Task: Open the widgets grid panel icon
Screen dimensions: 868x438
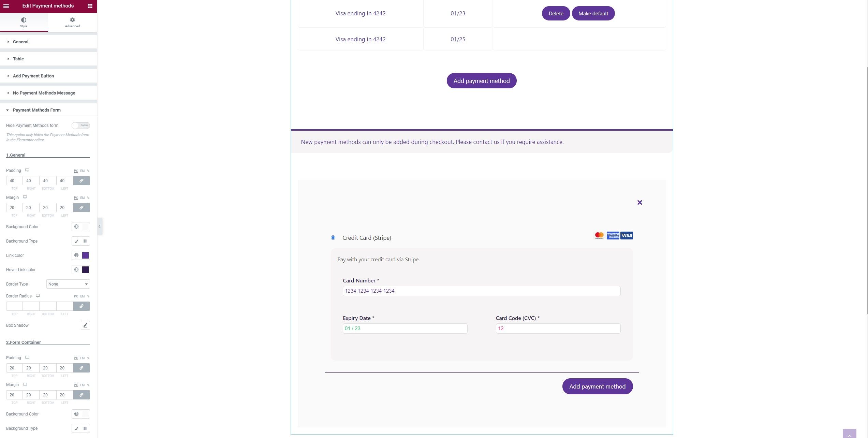Action: (x=90, y=6)
